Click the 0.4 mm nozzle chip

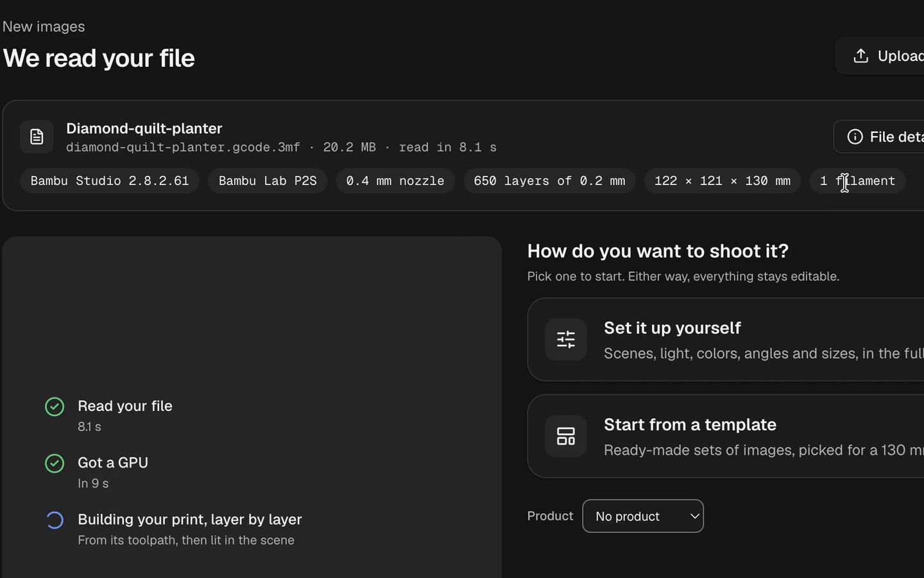click(395, 180)
